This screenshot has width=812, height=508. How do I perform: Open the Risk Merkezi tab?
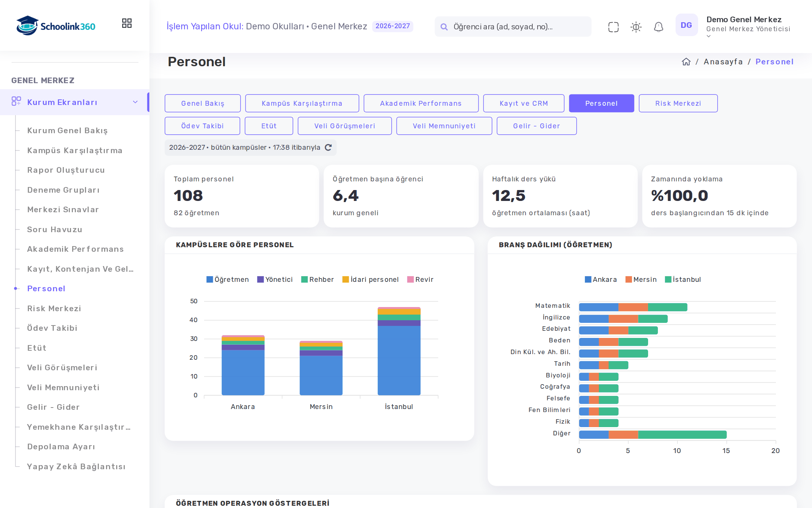(x=678, y=103)
